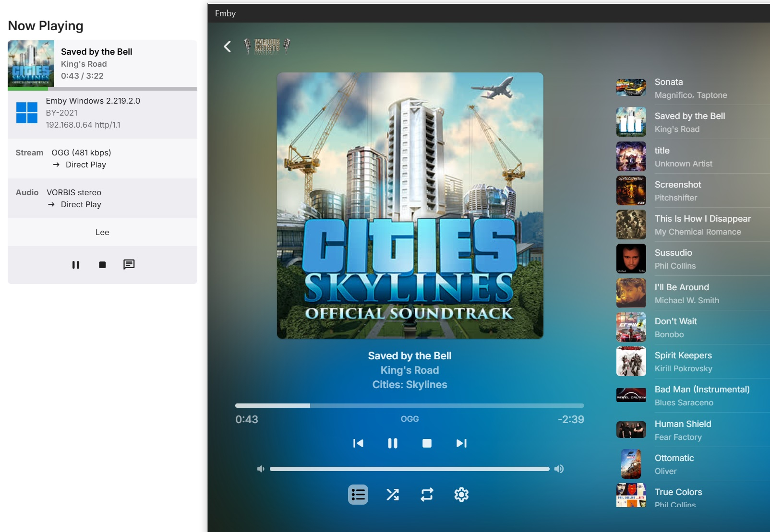
Task: Restart track with the previous button
Action: click(x=358, y=443)
